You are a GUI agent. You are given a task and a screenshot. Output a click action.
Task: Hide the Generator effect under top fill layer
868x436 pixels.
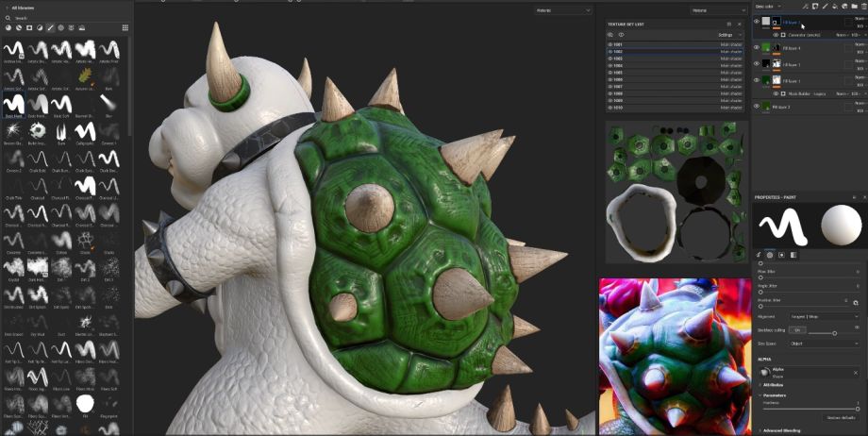pos(776,35)
